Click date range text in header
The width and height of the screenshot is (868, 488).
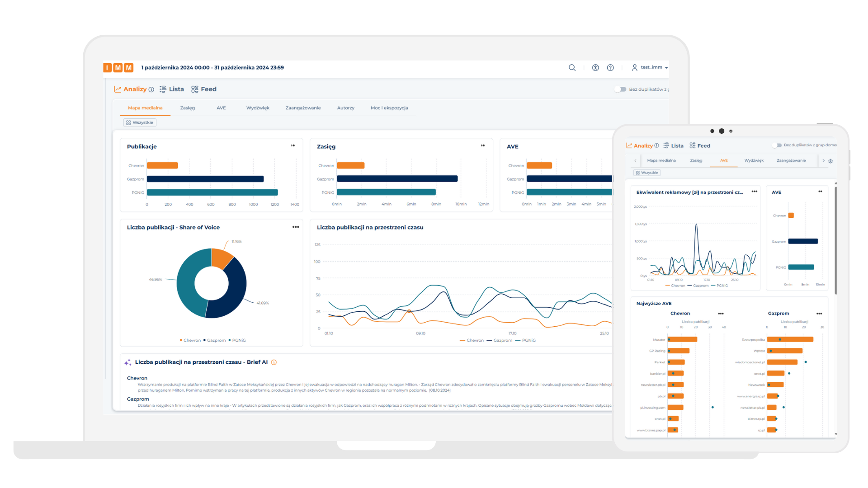tap(212, 68)
